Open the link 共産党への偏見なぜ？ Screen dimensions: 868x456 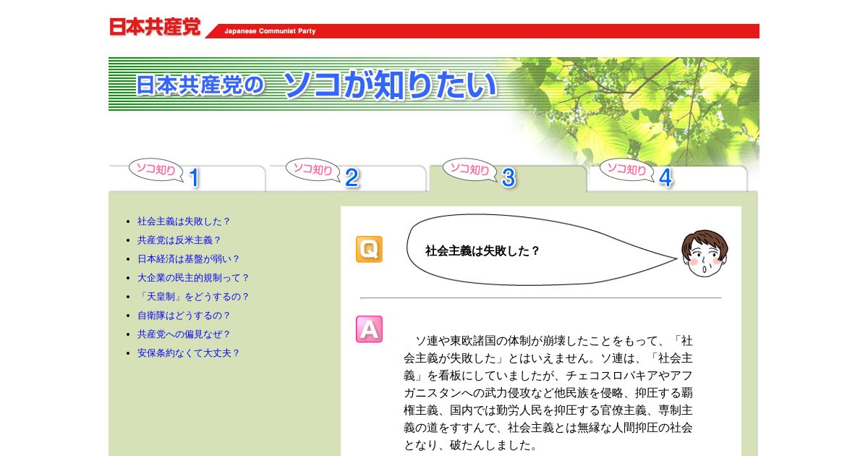[x=184, y=334]
